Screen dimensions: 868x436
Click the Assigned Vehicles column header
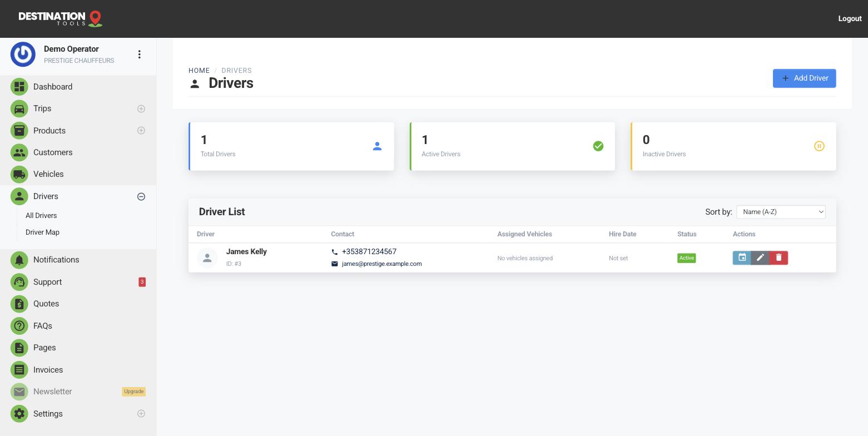[524, 234]
